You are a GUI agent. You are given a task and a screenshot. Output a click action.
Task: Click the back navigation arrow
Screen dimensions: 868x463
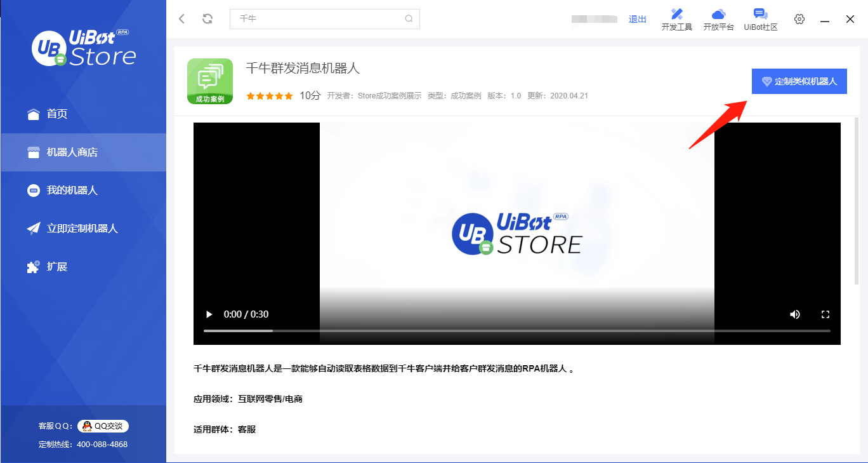point(181,19)
